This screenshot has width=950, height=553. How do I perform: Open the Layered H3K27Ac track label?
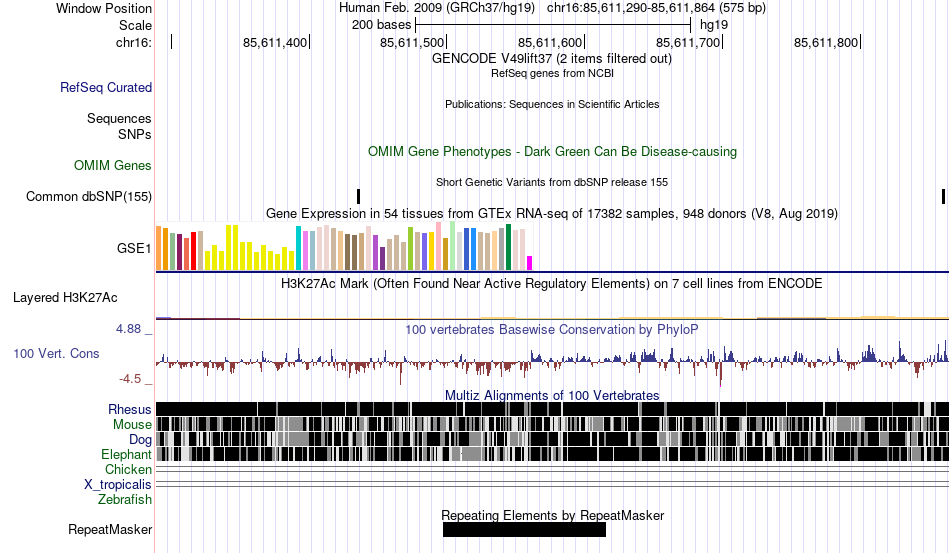tap(65, 297)
